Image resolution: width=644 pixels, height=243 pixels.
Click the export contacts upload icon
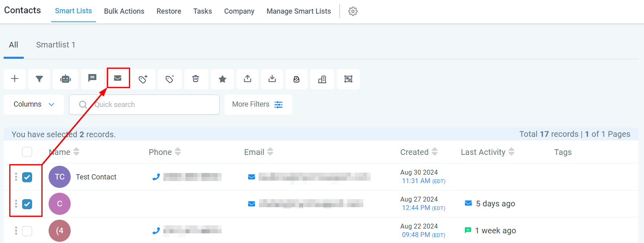click(247, 79)
